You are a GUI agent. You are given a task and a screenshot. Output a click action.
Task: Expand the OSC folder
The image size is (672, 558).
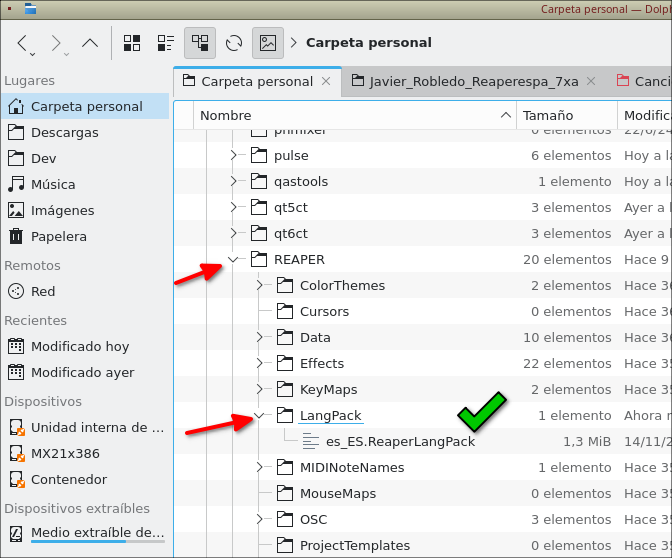(259, 519)
